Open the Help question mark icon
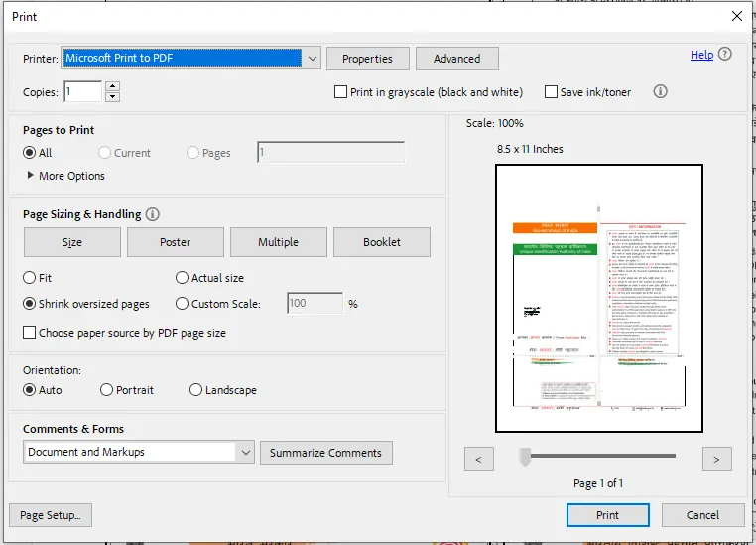The width and height of the screenshot is (756, 545). point(724,54)
